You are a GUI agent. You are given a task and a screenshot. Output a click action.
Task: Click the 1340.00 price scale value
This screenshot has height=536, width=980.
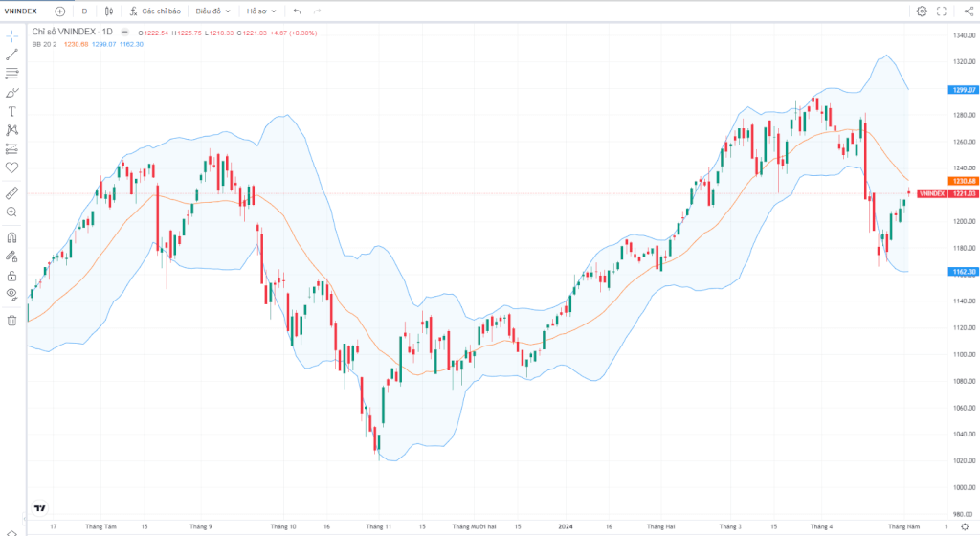click(965, 35)
